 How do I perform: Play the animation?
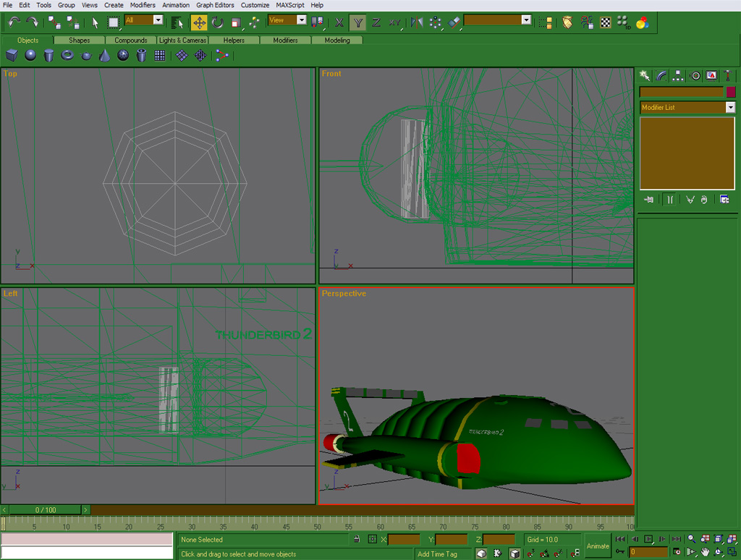pos(648,539)
